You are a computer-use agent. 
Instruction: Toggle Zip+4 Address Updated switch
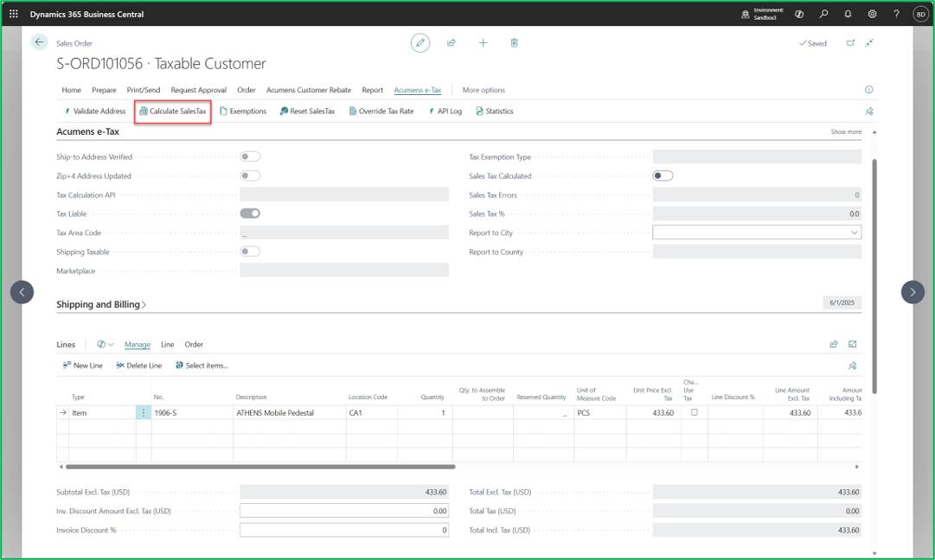click(x=250, y=175)
